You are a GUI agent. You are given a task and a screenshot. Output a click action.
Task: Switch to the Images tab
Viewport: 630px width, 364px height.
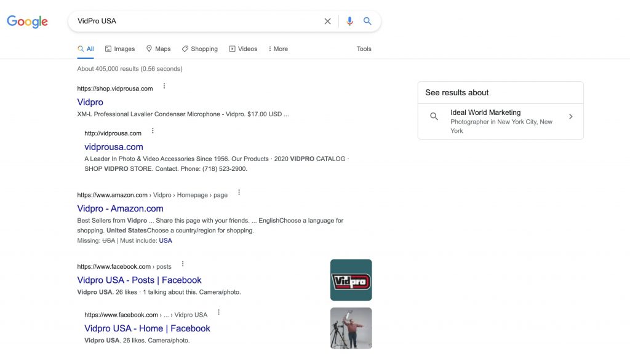(x=120, y=49)
